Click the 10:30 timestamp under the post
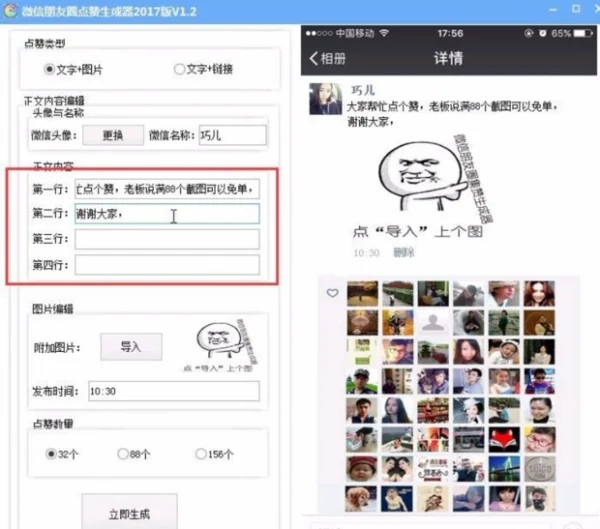This screenshot has height=529, width=600. (x=366, y=253)
